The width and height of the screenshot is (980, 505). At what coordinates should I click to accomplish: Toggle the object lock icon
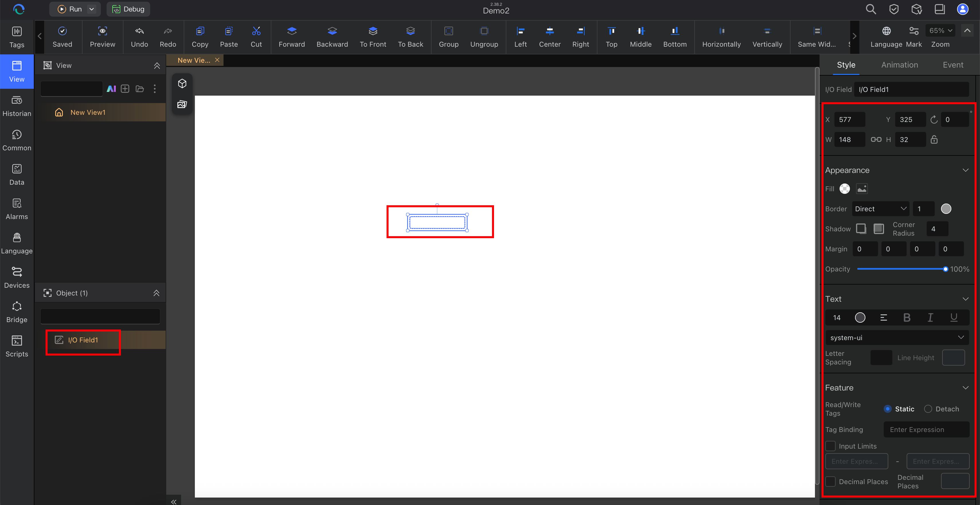934,139
